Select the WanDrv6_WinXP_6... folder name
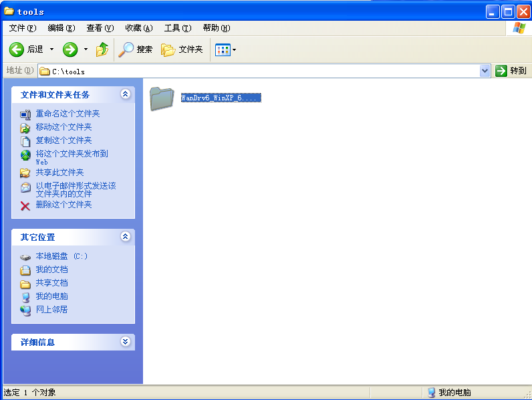The height and width of the screenshot is (400, 532). click(221, 98)
